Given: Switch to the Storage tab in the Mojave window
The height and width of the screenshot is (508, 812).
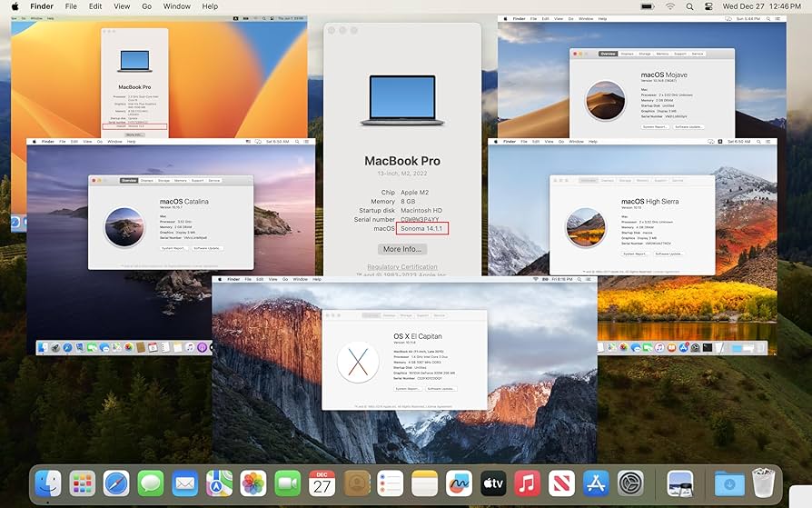Looking at the screenshot, I should [646, 54].
